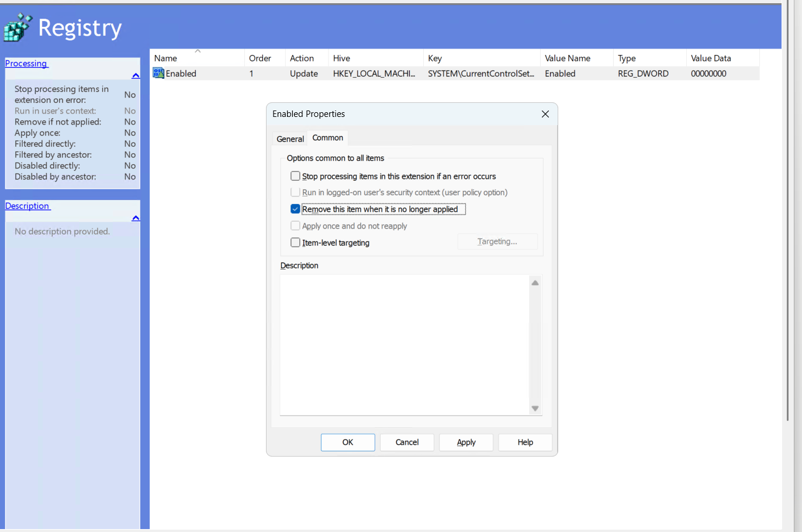
Task: Click the REG_DWORD type cell
Action: coord(643,74)
